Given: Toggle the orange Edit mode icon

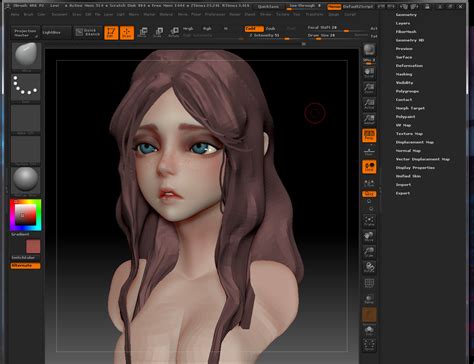Looking at the screenshot, I should click(111, 33).
